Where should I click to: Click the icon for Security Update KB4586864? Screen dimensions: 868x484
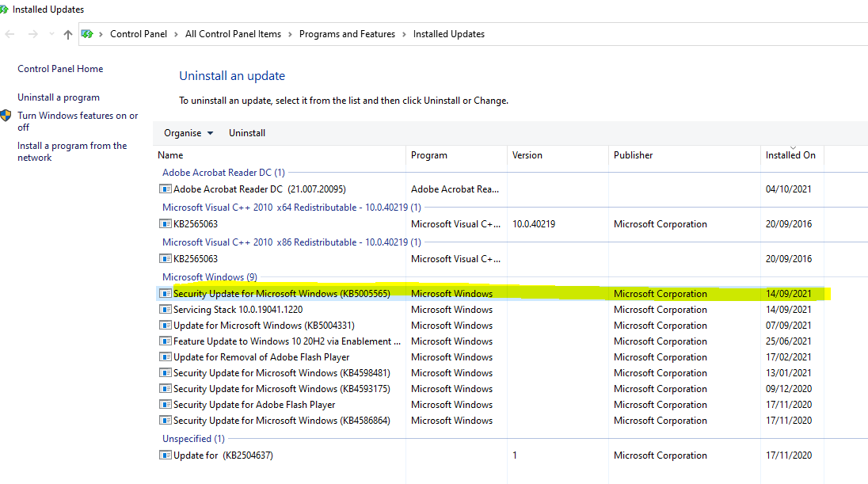pyautogui.click(x=165, y=421)
